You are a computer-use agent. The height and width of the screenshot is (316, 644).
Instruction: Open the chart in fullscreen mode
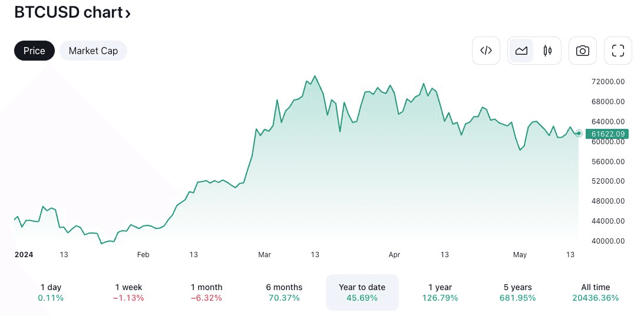(x=617, y=51)
